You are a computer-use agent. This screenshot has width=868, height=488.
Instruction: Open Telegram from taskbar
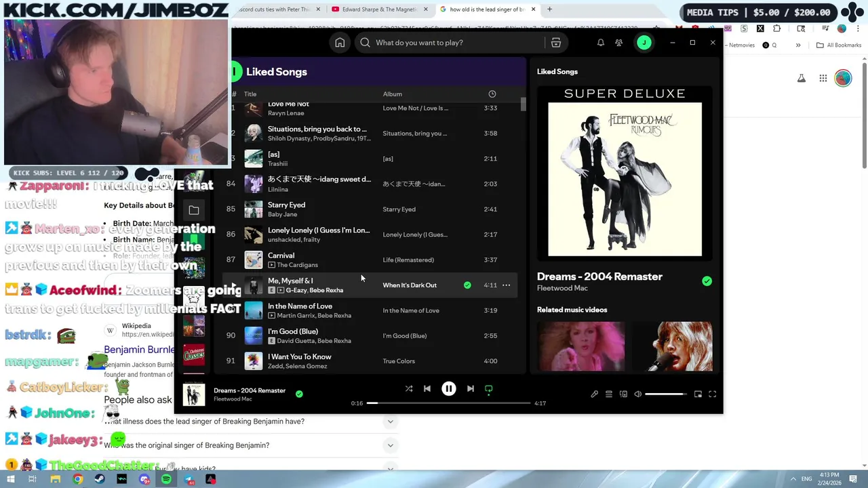click(189, 479)
